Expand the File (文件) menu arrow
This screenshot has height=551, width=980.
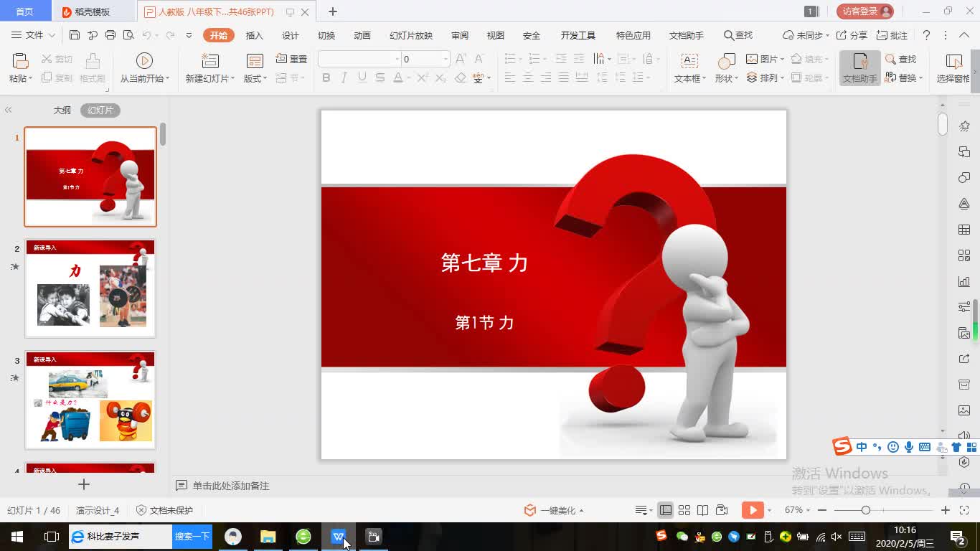coord(52,35)
